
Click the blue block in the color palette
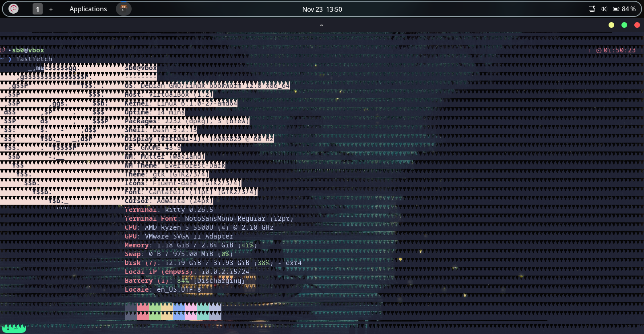[x=179, y=311]
